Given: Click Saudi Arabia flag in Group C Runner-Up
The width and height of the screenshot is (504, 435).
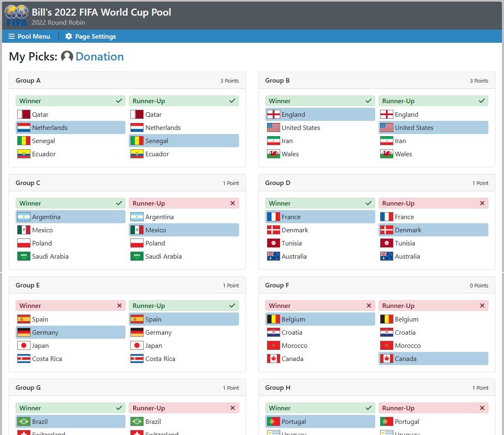Looking at the screenshot, I should 137,256.
